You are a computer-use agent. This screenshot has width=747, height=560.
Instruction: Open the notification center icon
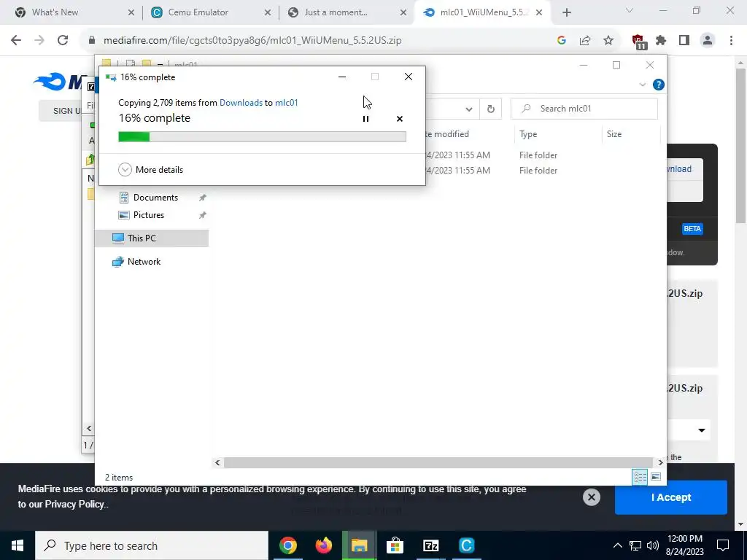pyautogui.click(x=723, y=545)
